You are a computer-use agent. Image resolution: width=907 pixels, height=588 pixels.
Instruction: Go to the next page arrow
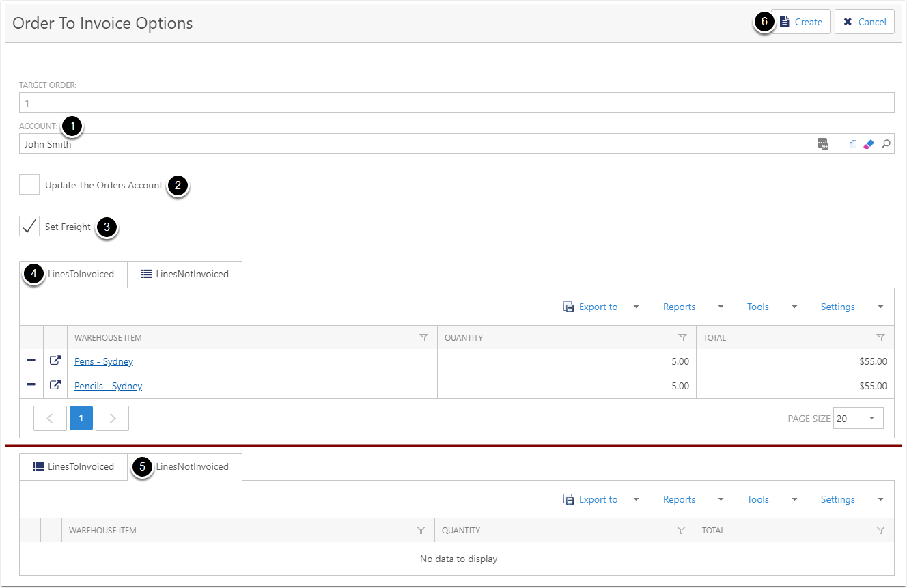click(112, 418)
